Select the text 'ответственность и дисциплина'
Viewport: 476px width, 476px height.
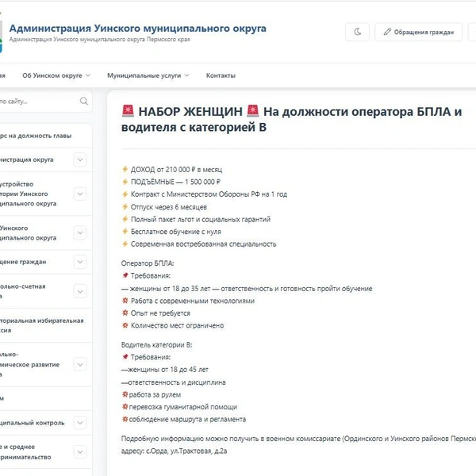click(177, 382)
